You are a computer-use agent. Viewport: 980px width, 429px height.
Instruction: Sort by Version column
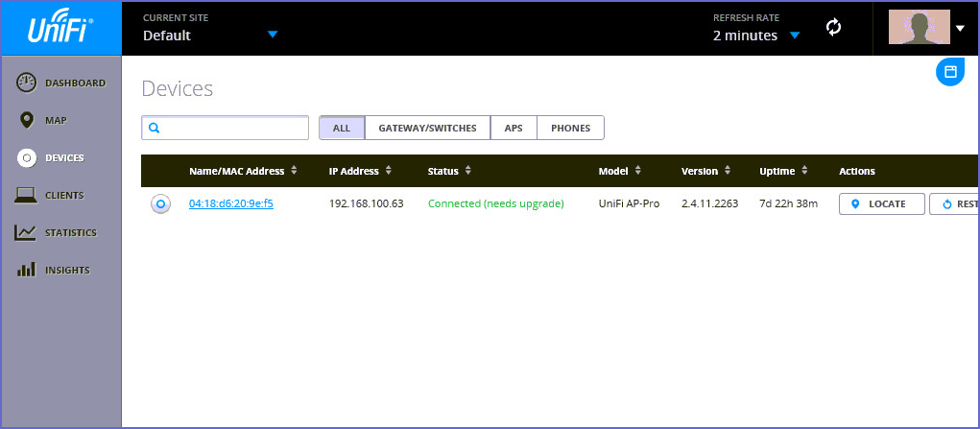707,171
